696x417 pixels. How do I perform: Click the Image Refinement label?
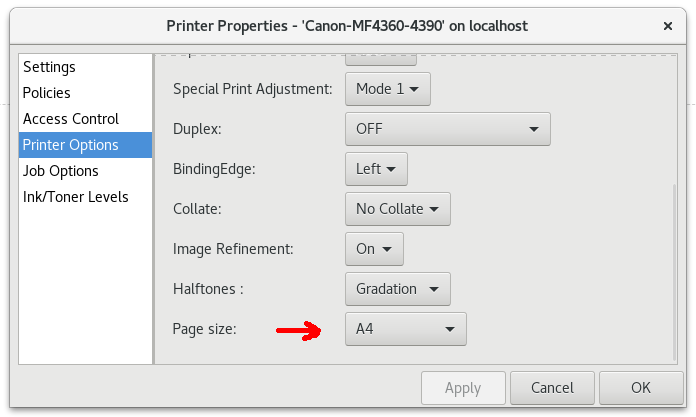(x=233, y=249)
